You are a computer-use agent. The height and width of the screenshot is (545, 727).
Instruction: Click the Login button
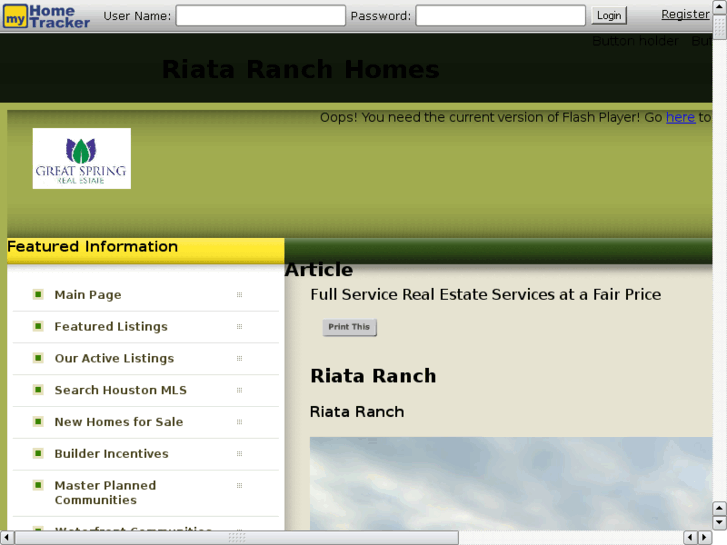[609, 16]
